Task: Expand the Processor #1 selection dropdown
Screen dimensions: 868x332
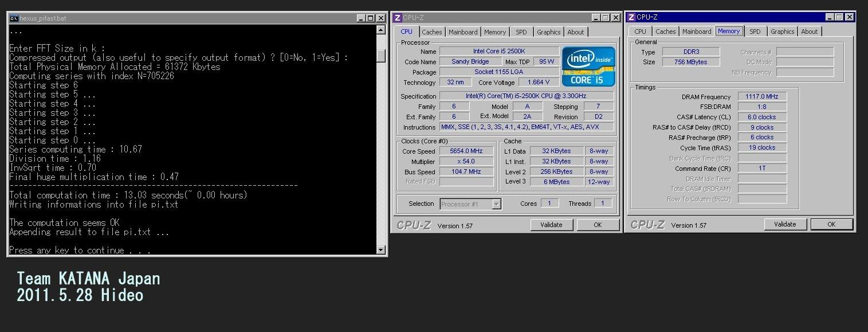Action: [496, 204]
